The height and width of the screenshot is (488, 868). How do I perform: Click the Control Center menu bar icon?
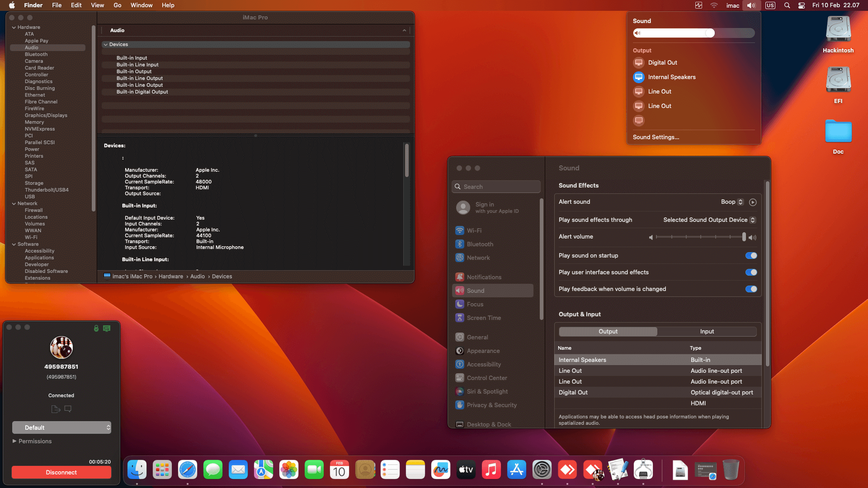[802, 5]
